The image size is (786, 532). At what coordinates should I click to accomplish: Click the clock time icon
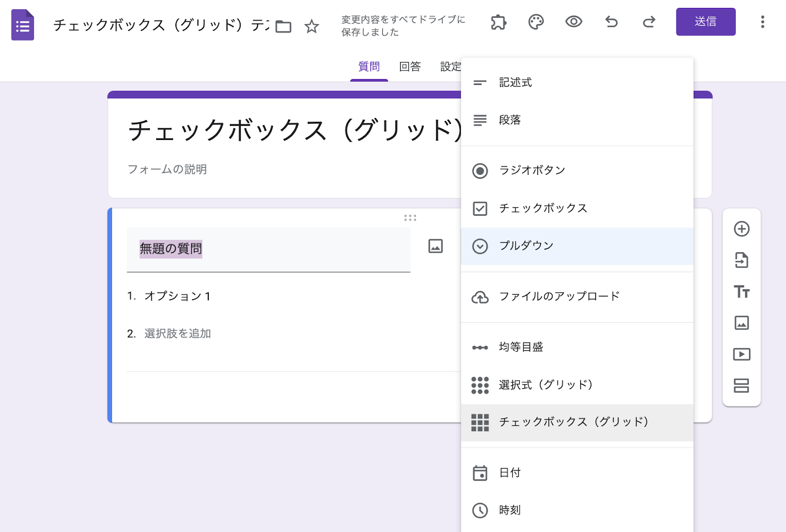click(480, 510)
